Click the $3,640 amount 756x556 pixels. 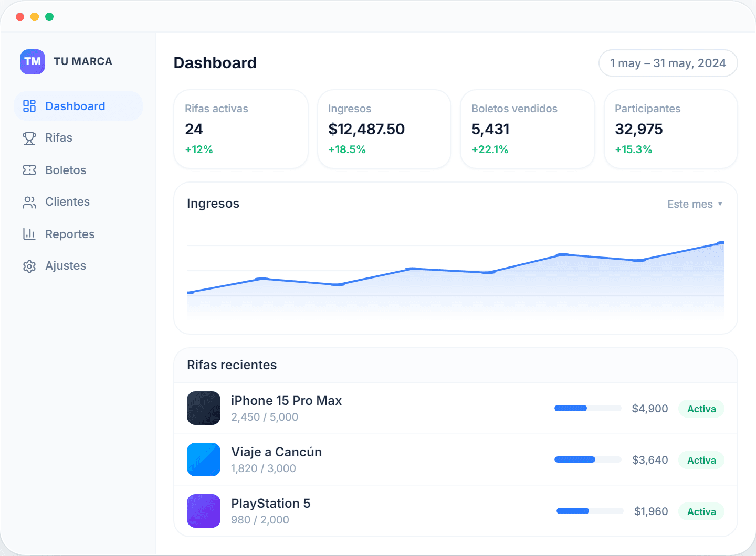click(x=650, y=460)
